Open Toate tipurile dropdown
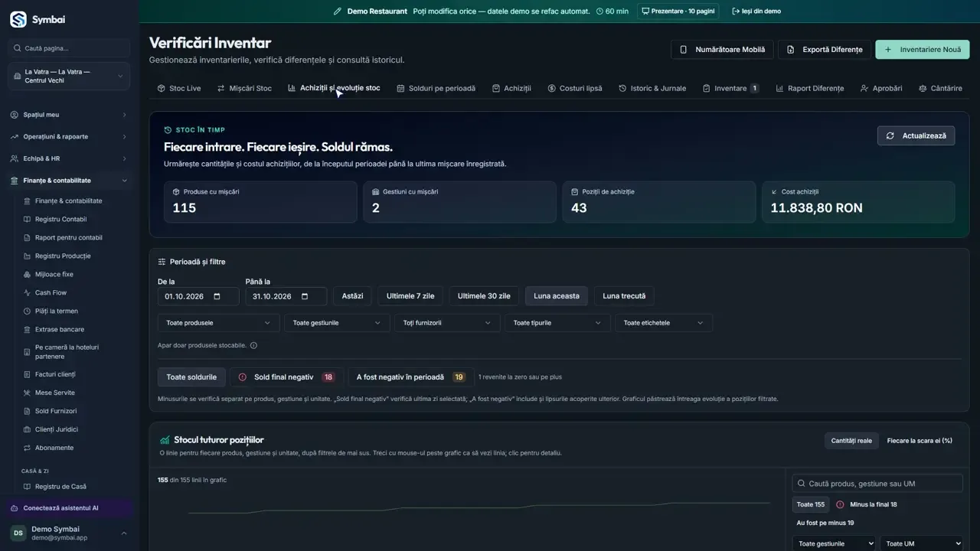 tap(557, 323)
